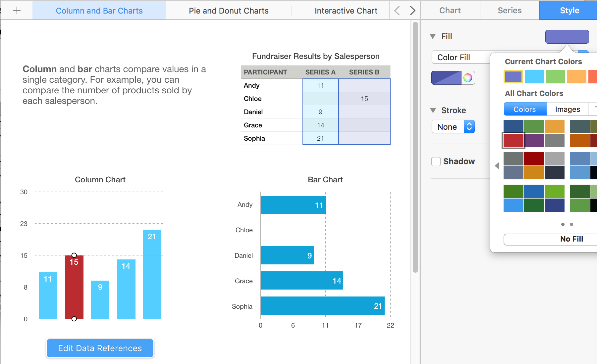Image resolution: width=597 pixels, height=364 pixels.
Task: Select Sophia's Series A cell with value 21
Action: pos(320,138)
